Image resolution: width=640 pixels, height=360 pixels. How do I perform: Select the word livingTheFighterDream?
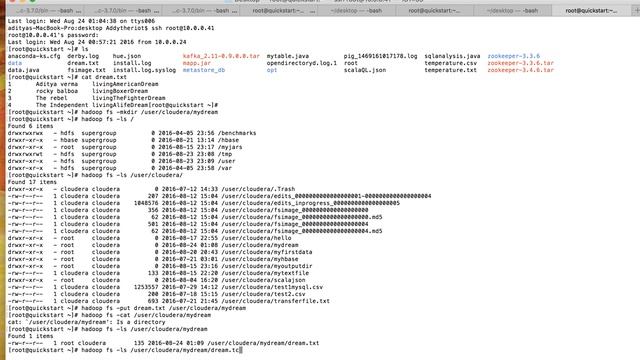129,98
